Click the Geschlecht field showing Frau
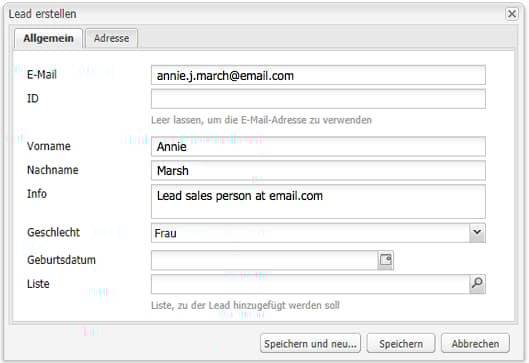Screen dimensions: 529x363 pyautogui.click(x=310, y=233)
